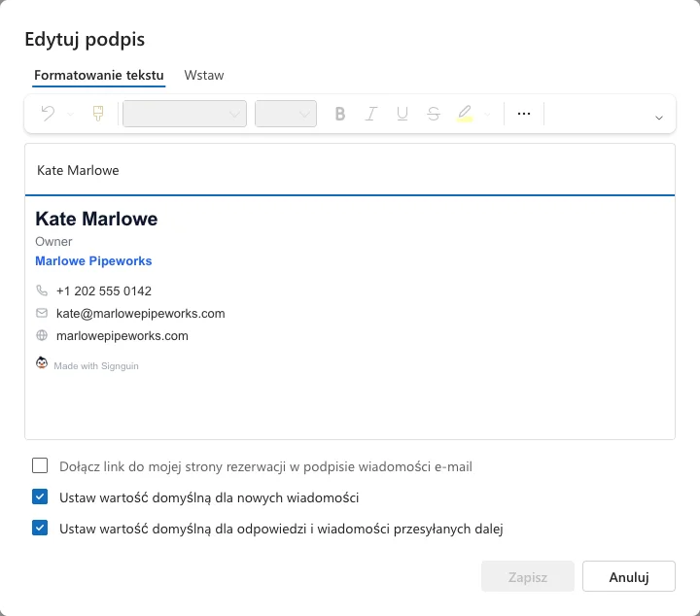Uncheck default for replies and forwards checkbox
This screenshot has width=700, height=616.
(x=40, y=528)
